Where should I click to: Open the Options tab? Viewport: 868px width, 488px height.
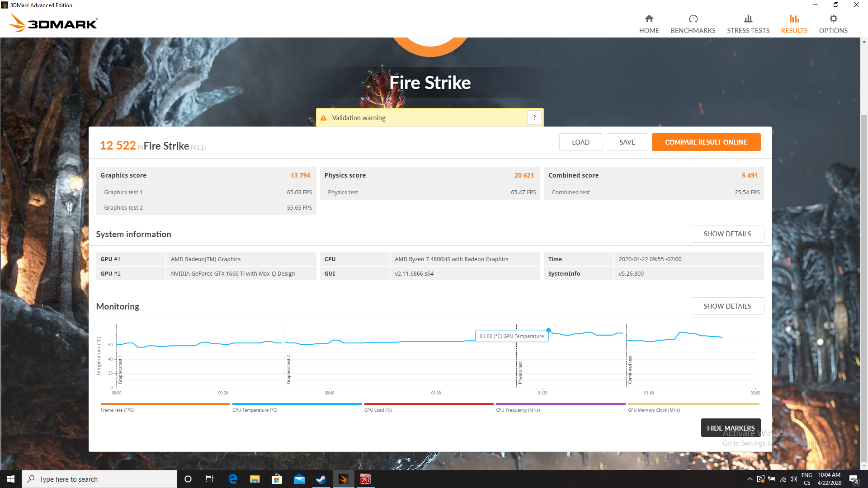click(833, 24)
